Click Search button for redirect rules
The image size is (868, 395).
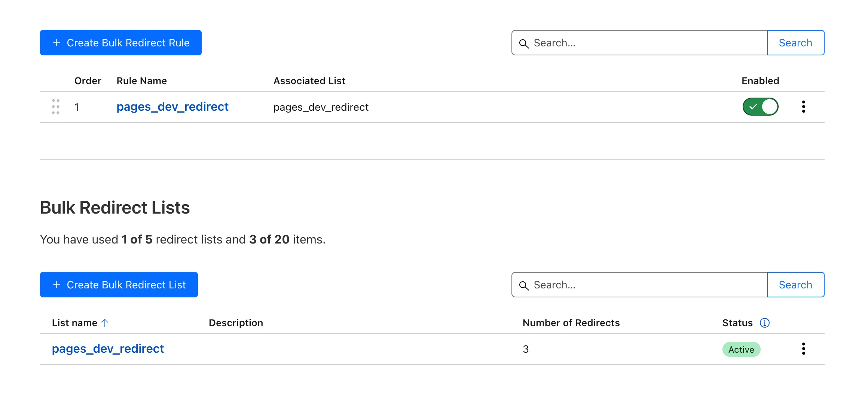[795, 43]
